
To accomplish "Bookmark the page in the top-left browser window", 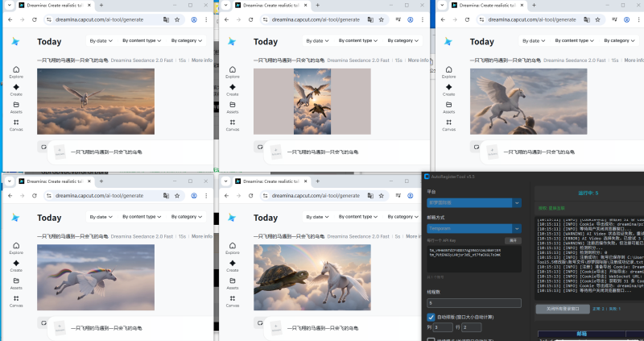I will (177, 19).
